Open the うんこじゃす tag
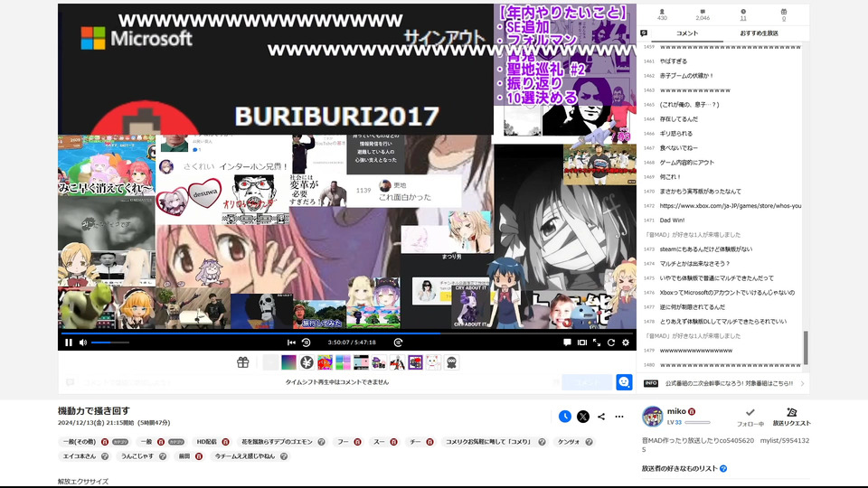This screenshot has height=488, width=868. [136, 456]
